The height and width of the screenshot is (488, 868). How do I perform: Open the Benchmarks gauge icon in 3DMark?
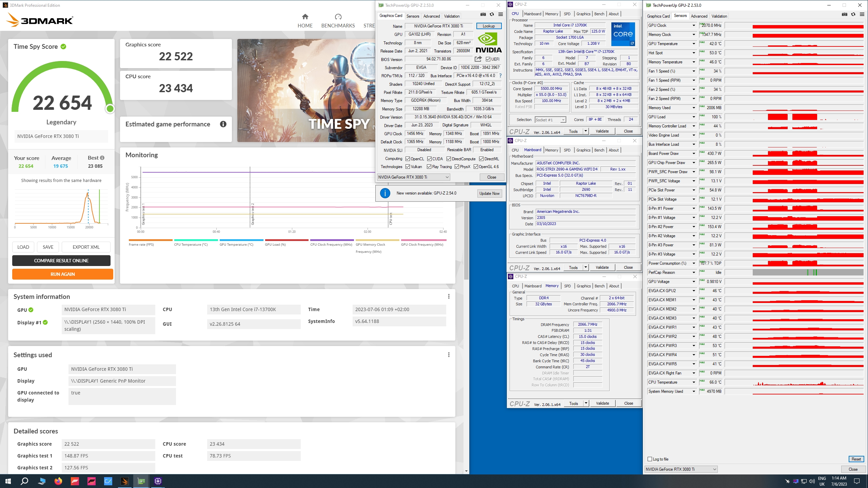(338, 17)
